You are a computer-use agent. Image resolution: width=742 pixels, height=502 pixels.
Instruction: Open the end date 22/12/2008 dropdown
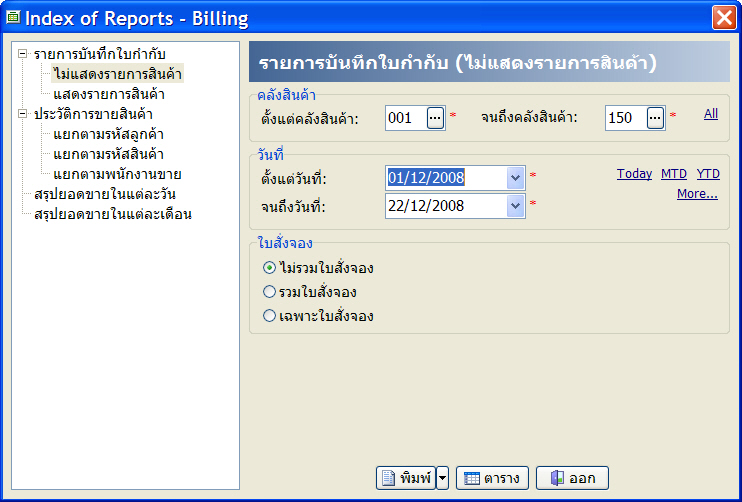515,206
